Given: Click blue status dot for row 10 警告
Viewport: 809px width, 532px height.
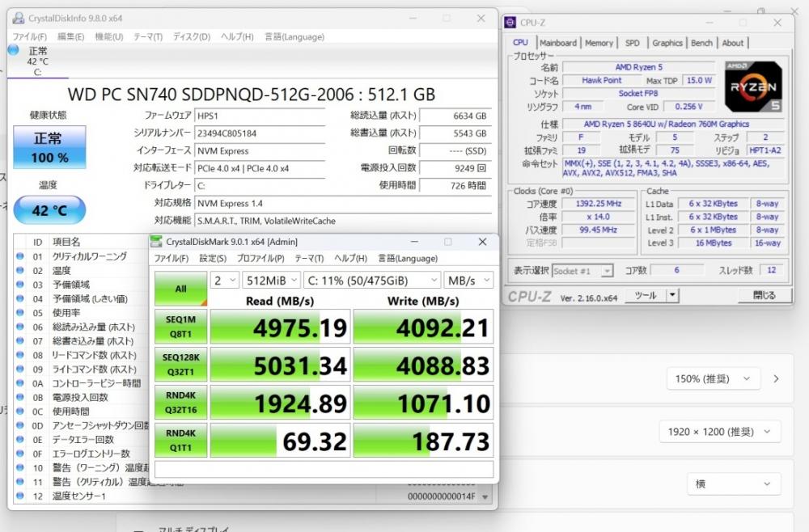Looking at the screenshot, I should tap(20, 467).
